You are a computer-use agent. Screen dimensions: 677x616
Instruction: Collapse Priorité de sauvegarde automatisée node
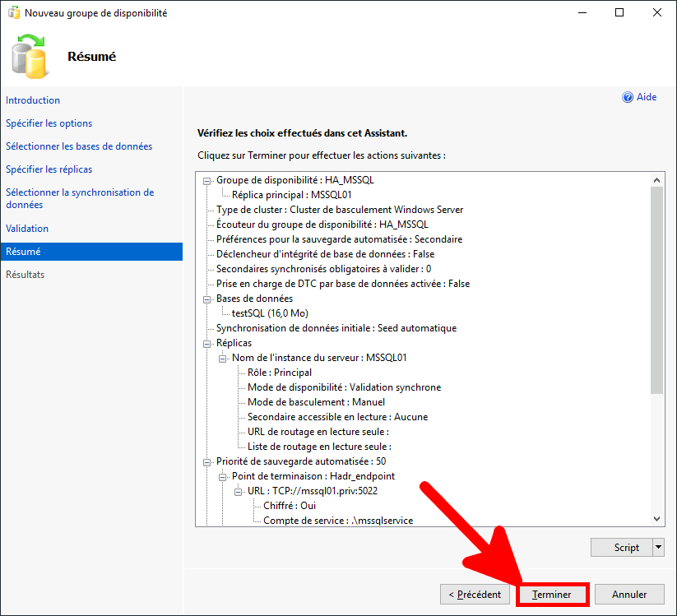pyautogui.click(x=207, y=461)
